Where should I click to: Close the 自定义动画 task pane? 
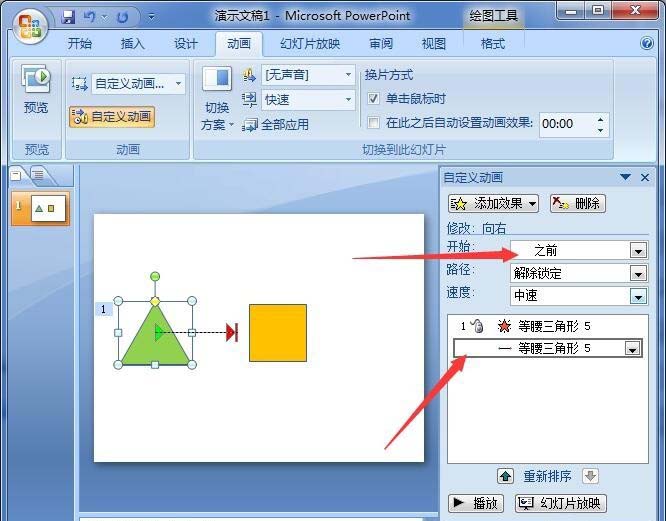coord(645,177)
